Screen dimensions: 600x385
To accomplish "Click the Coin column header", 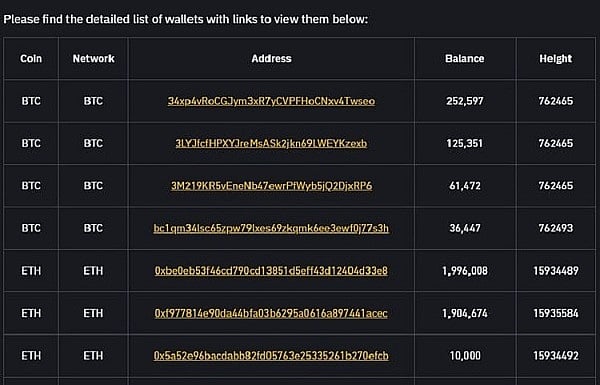I will point(31,59).
